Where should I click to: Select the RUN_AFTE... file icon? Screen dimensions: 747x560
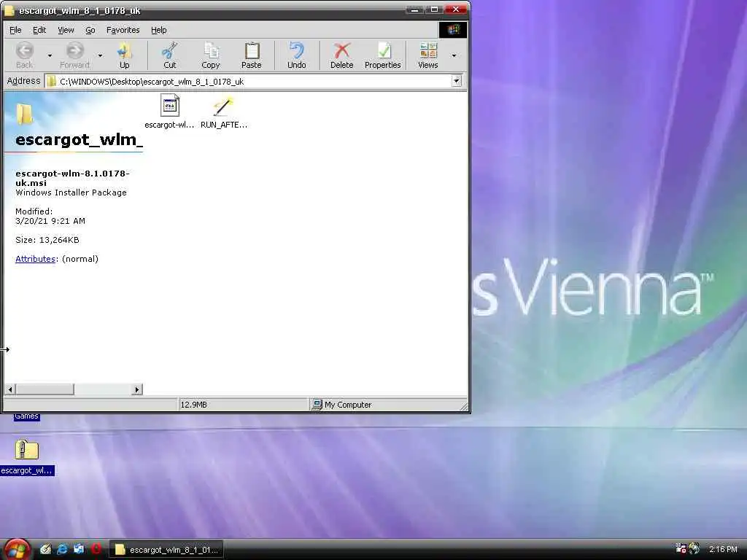[223, 106]
